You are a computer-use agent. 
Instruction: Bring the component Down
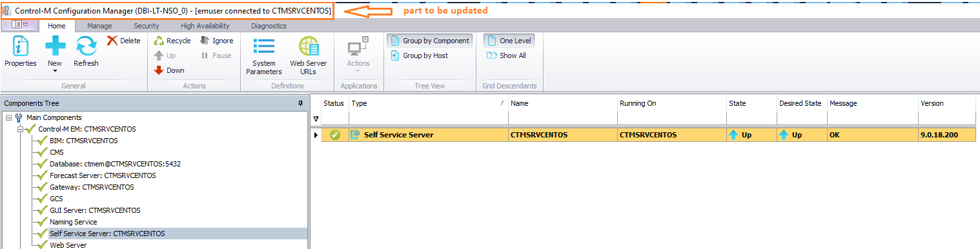pyautogui.click(x=169, y=70)
